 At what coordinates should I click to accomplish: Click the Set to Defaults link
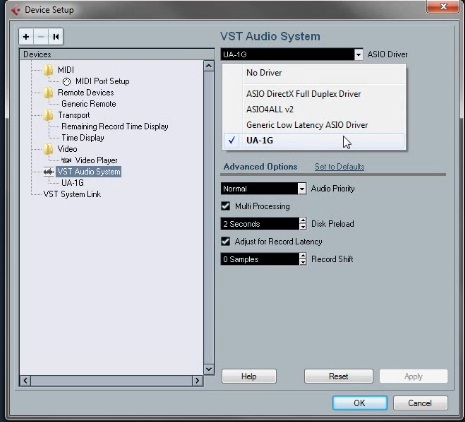339,167
